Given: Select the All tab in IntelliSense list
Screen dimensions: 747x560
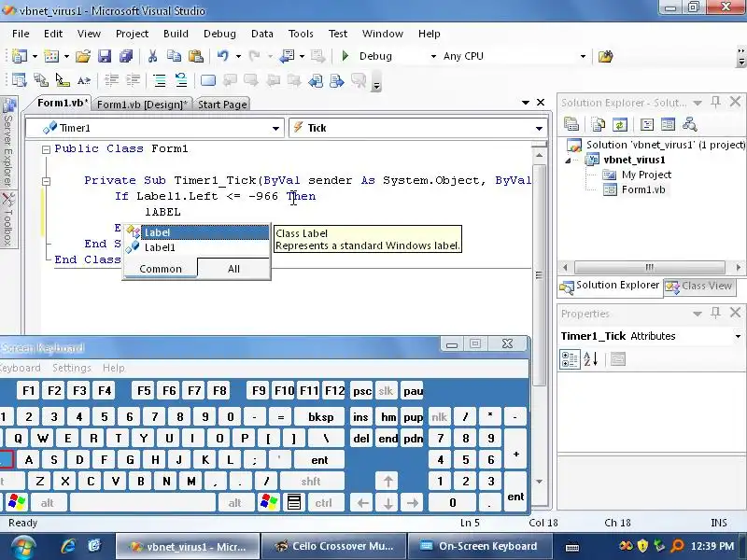Looking at the screenshot, I should (x=233, y=269).
